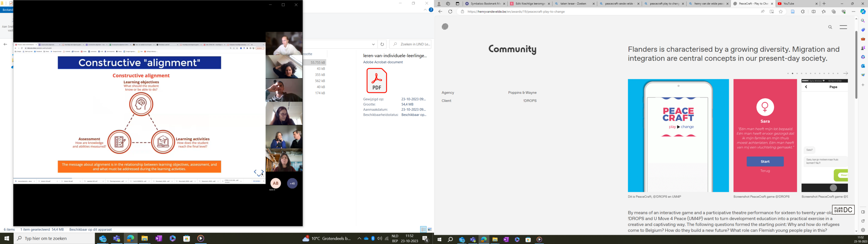The image size is (868, 244).
Task: Open a new Edge tab
Action: click(x=824, y=4)
